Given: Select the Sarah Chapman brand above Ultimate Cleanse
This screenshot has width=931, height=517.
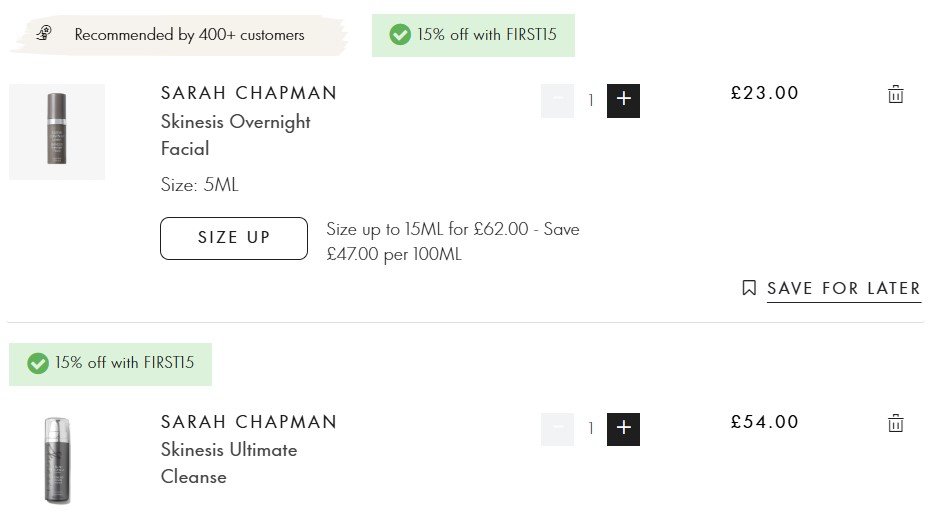Looking at the screenshot, I should click(249, 422).
